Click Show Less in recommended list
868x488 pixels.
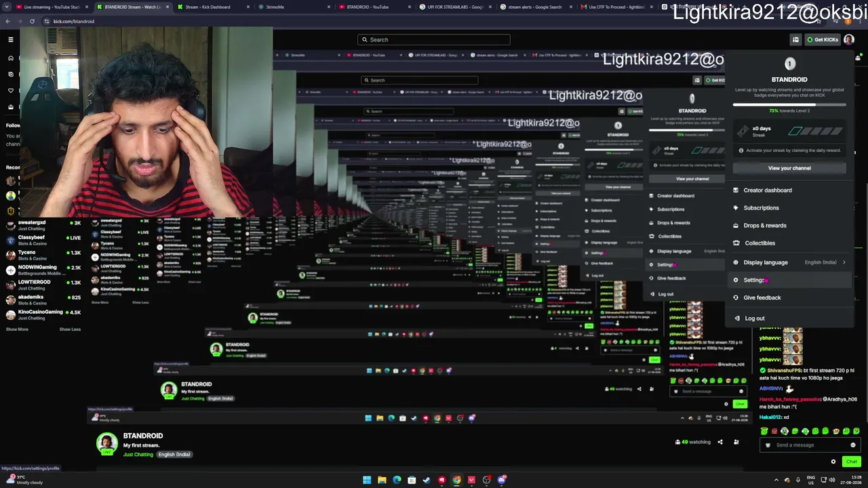pyautogui.click(x=70, y=329)
